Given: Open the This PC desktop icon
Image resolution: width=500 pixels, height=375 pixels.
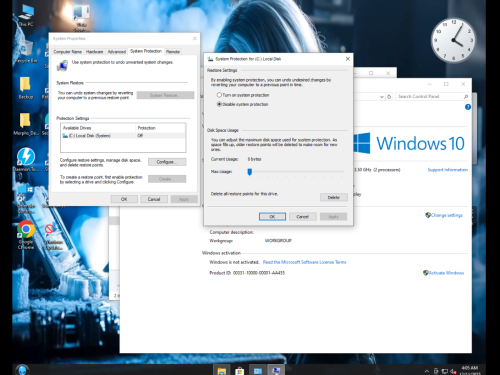Looking at the screenshot, I should click(x=26, y=15).
